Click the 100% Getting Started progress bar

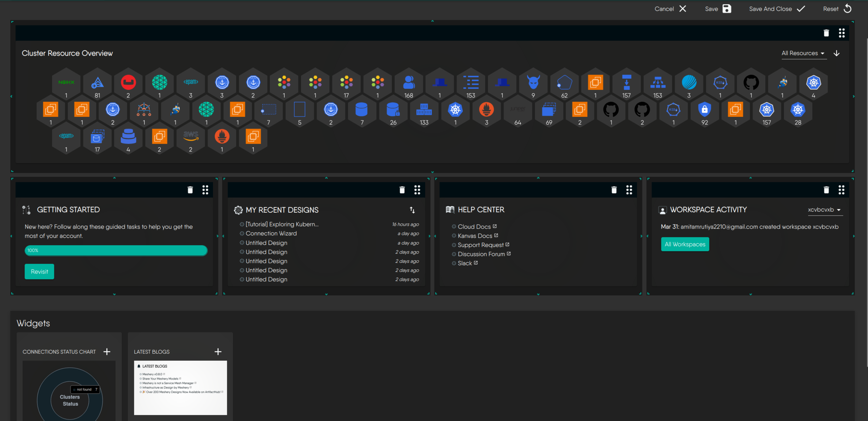116,250
